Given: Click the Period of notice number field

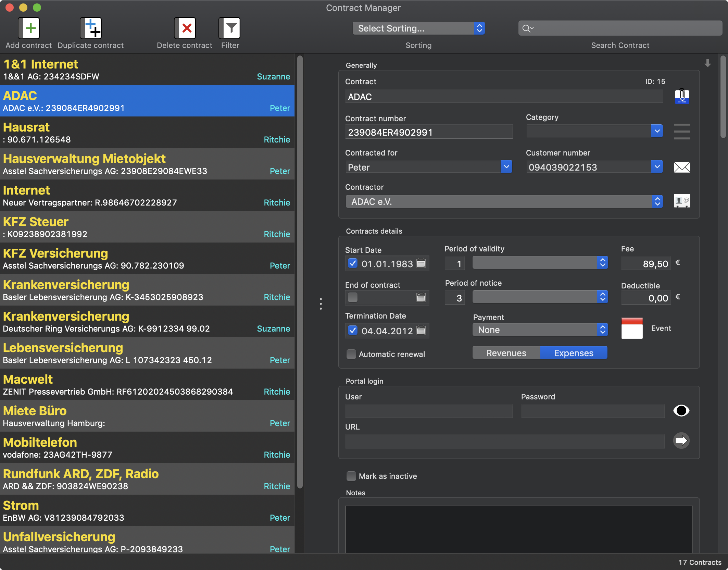Looking at the screenshot, I should [455, 298].
